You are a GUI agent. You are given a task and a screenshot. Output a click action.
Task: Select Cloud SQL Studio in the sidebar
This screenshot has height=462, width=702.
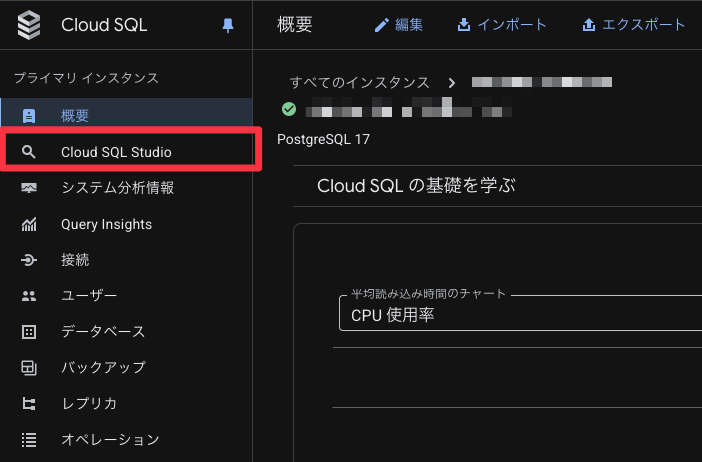(x=116, y=152)
